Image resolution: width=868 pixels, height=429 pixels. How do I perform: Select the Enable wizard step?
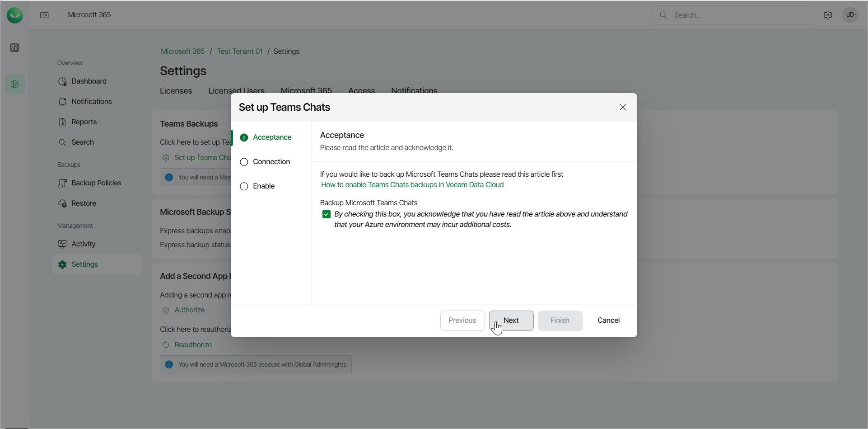(263, 186)
